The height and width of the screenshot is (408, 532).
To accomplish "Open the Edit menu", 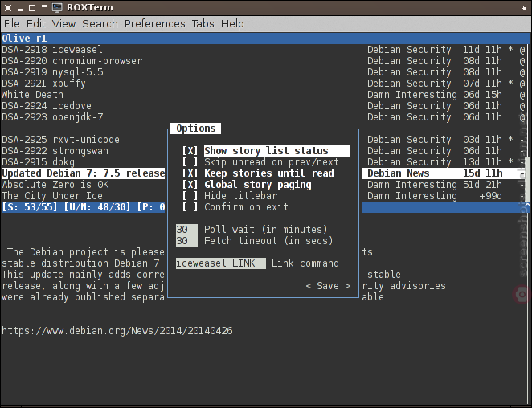I will point(35,24).
